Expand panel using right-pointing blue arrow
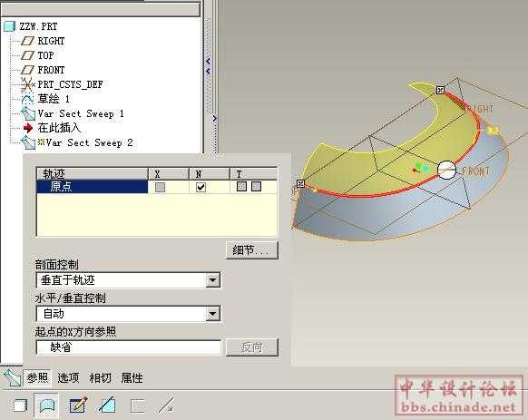Screen dimensions: 528x420 pos(214,118)
